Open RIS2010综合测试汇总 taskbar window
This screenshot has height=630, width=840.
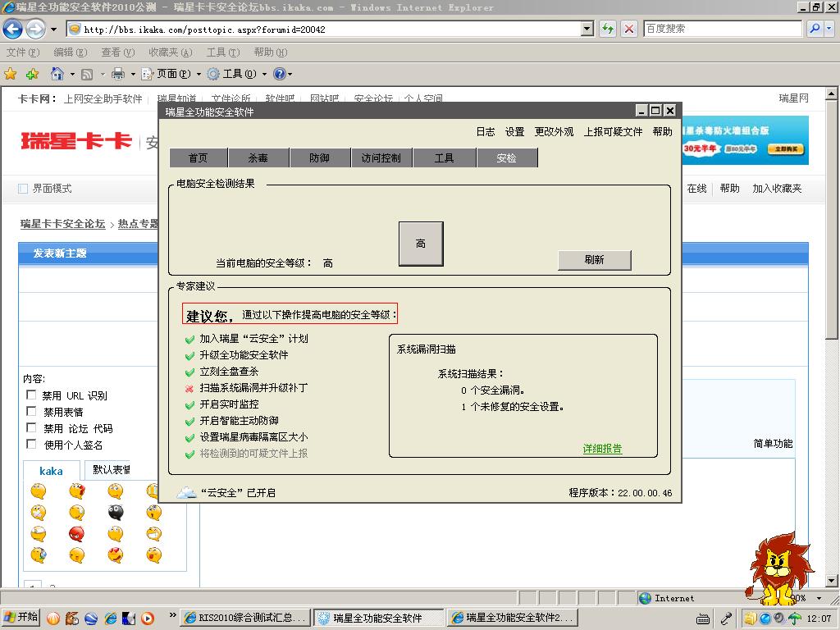pos(245,618)
